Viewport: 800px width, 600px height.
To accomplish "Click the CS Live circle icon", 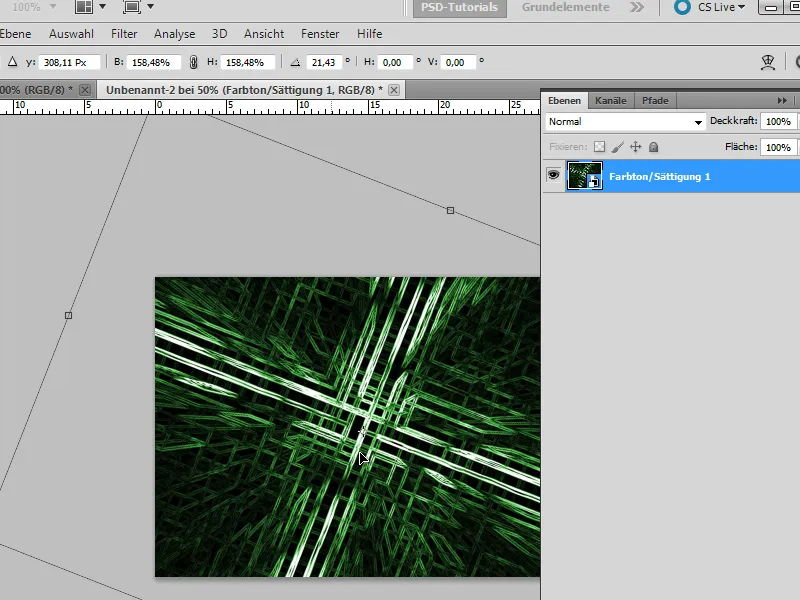I will [682, 7].
